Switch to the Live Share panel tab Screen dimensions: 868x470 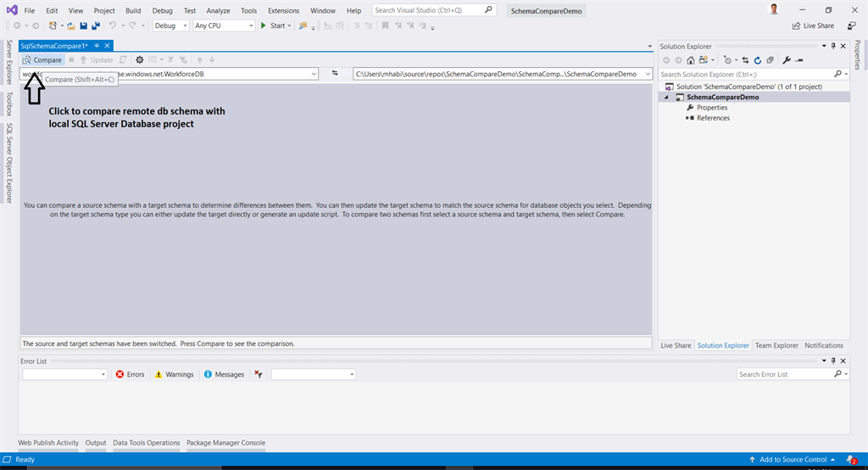click(676, 345)
